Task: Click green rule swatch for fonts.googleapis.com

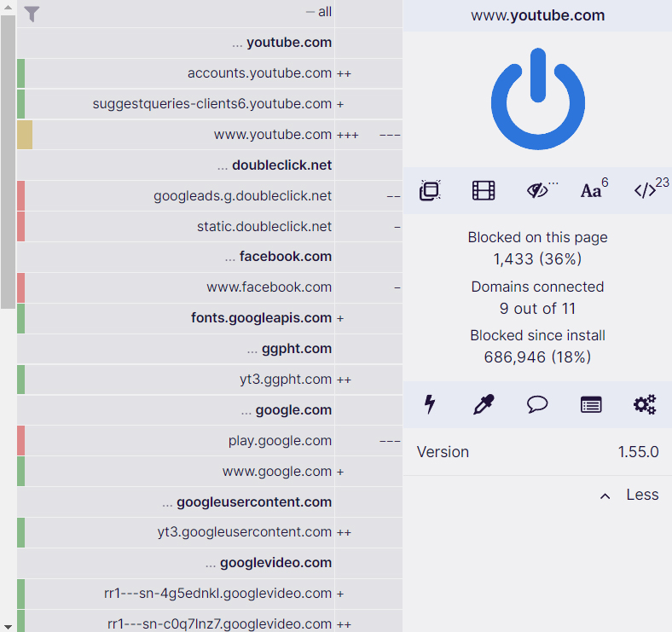Action: coord(21,318)
